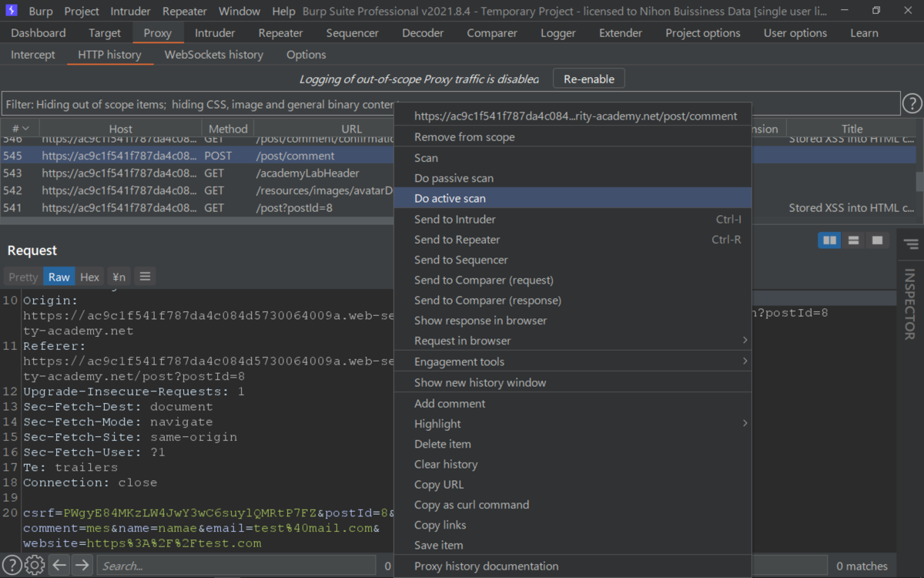Image resolution: width=924 pixels, height=578 pixels.
Task: Click the Burp Suite lightning logo icon
Action: tap(12, 11)
